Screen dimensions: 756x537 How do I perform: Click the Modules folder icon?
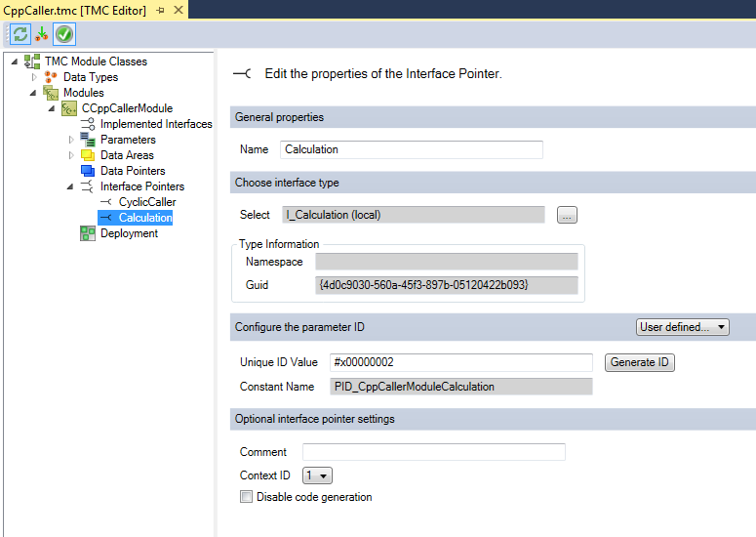click(51, 93)
